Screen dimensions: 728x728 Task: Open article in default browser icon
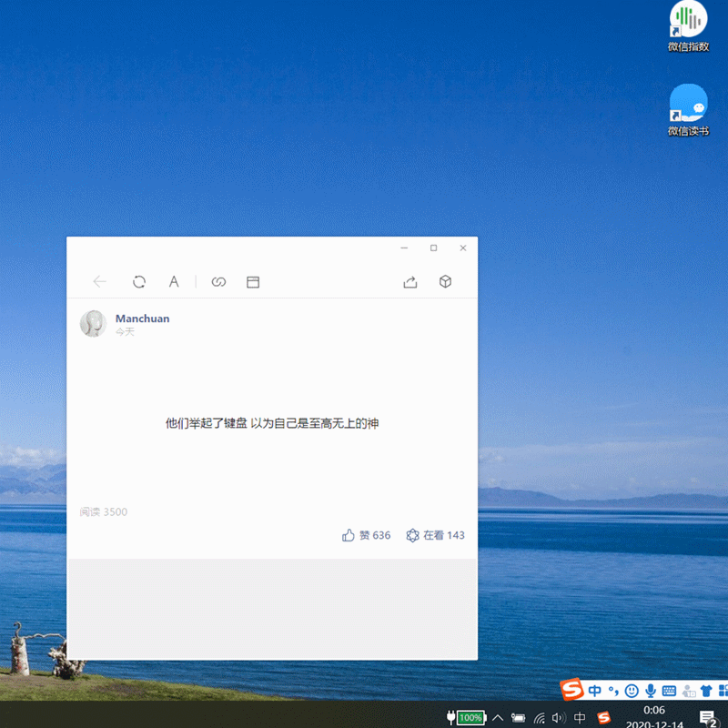point(253,282)
